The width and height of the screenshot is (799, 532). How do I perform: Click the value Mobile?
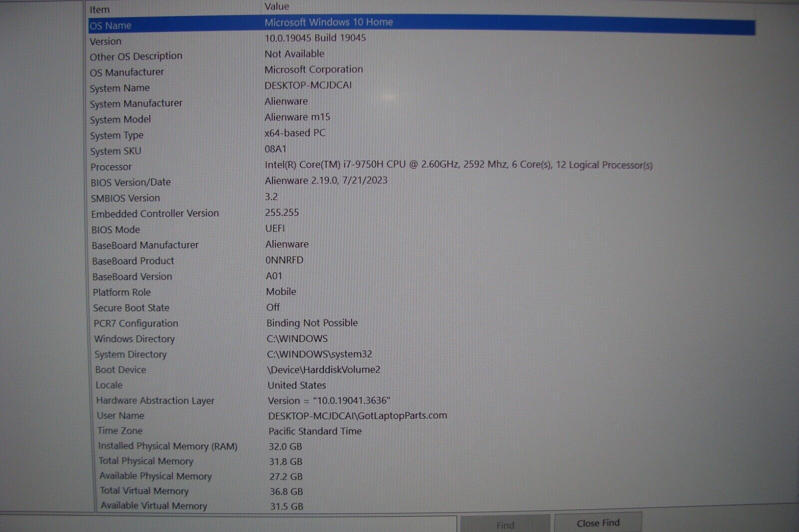tap(281, 291)
